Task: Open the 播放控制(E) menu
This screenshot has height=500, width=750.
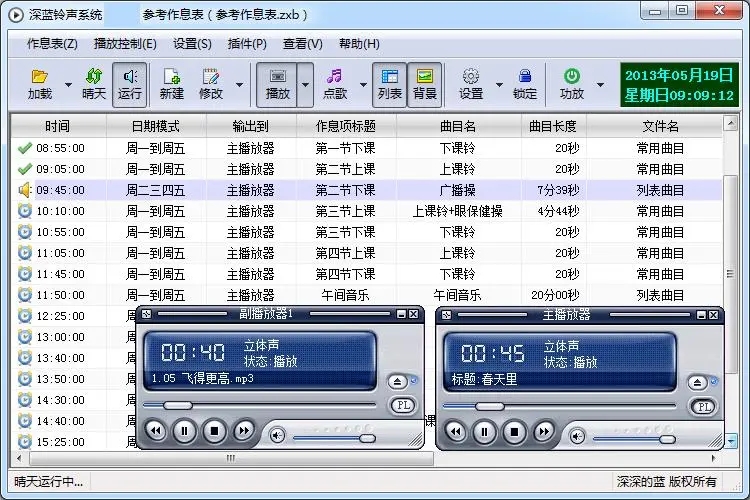Action: [125, 44]
